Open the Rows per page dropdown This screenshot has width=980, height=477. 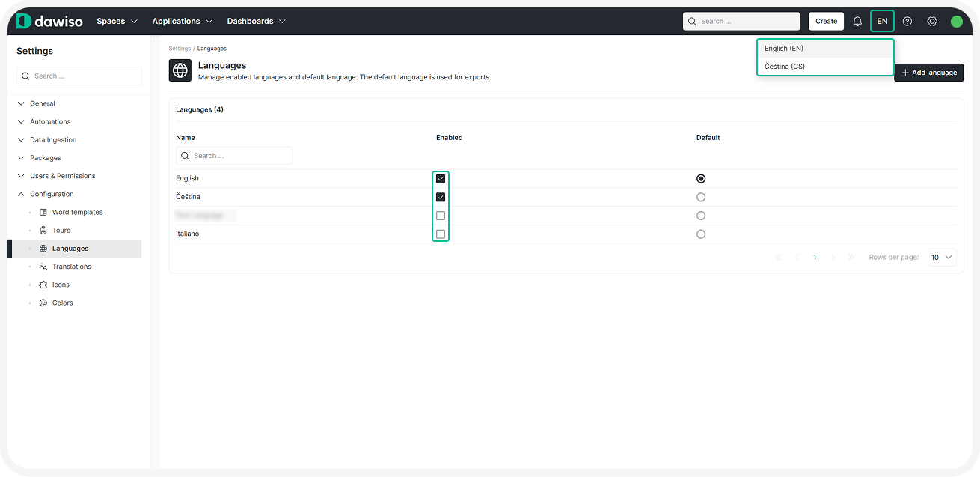coord(942,258)
